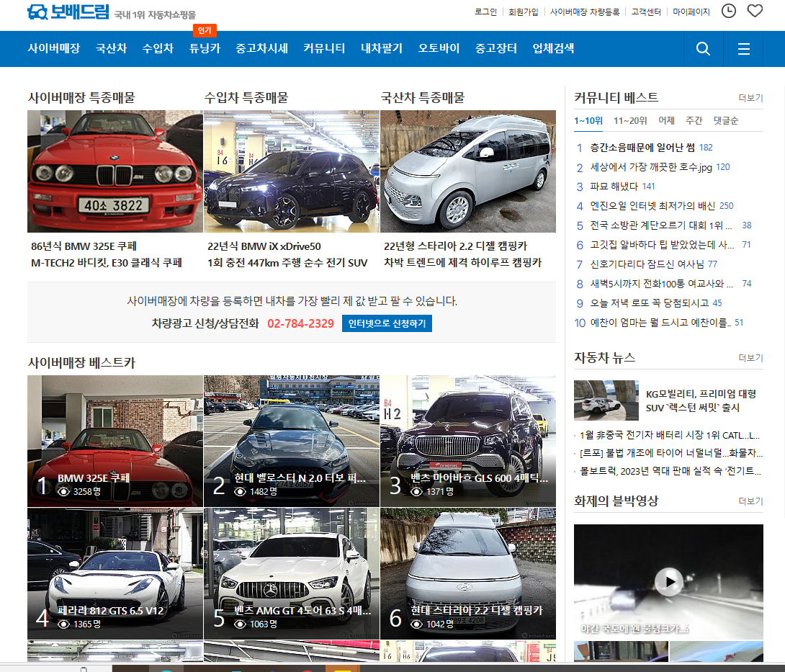Open 22년형 스타리아 2.2 디젤 캠핑카 title
The height and width of the screenshot is (672, 785).
[456, 246]
